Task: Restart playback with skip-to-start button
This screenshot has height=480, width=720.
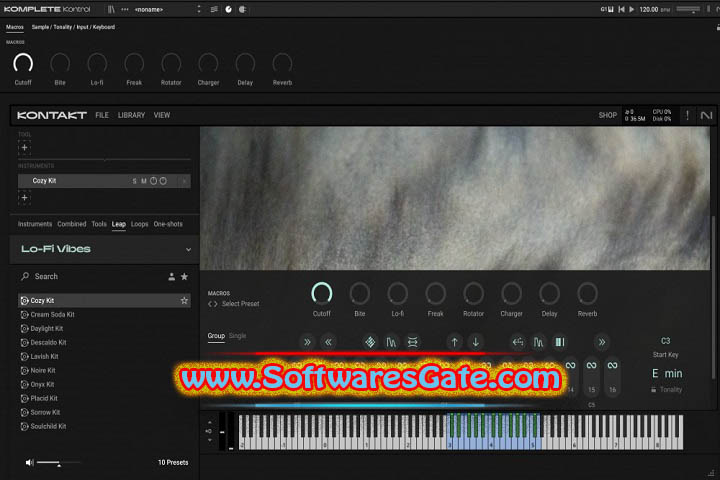Action: 621,9
